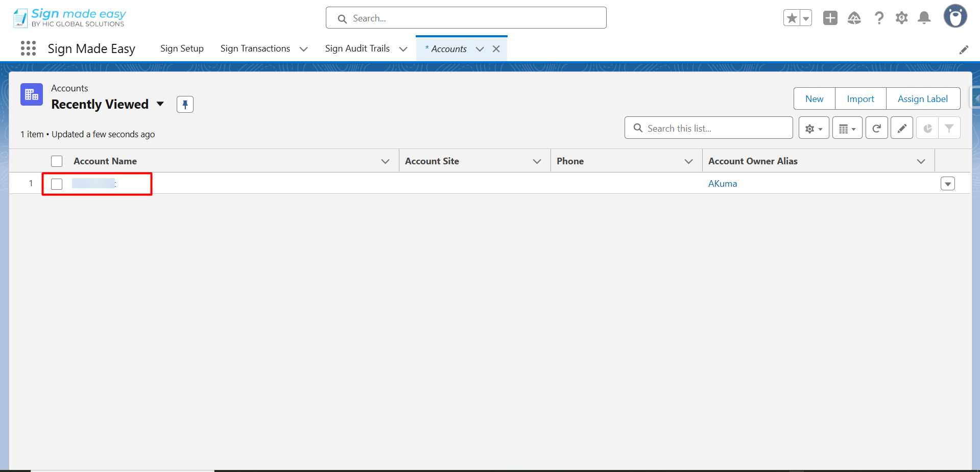Viewport: 980px width, 472px height.
Task: Click the New button to create an account
Action: click(x=814, y=98)
